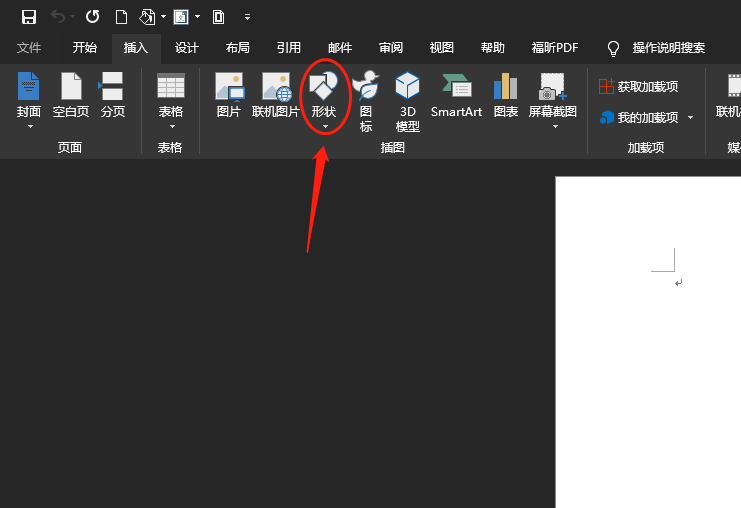The image size is (741, 508).
Task: Click the 封面 cover page icon
Action: click(28, 86)
